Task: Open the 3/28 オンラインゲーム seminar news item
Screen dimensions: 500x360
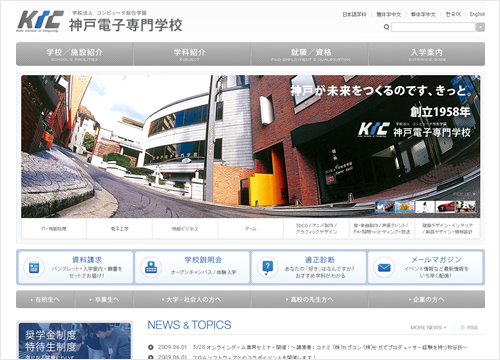Action: [x=330, y=347]
